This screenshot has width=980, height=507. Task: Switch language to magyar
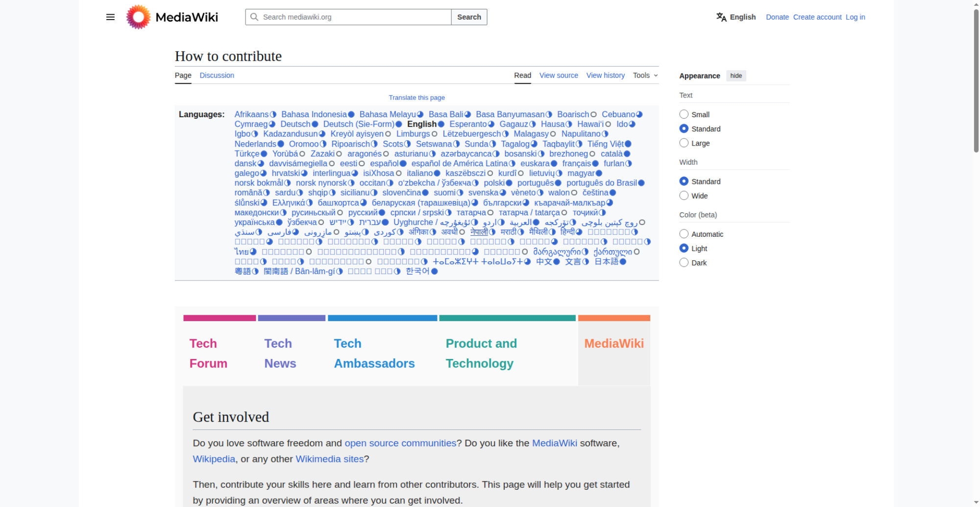pyautogui.click(x=581, y=173)
